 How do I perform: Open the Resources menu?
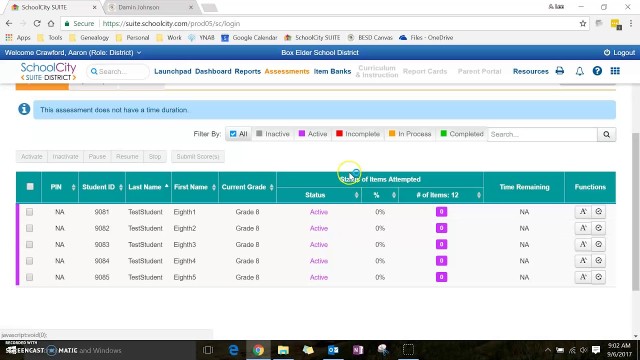coord(531,71)
